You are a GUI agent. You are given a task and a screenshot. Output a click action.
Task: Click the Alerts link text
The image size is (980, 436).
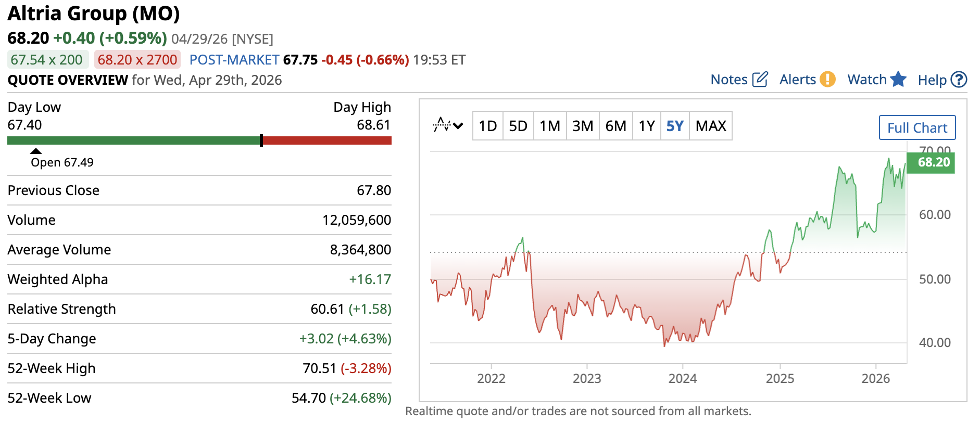pyautogui.click(x=797, y=80)
